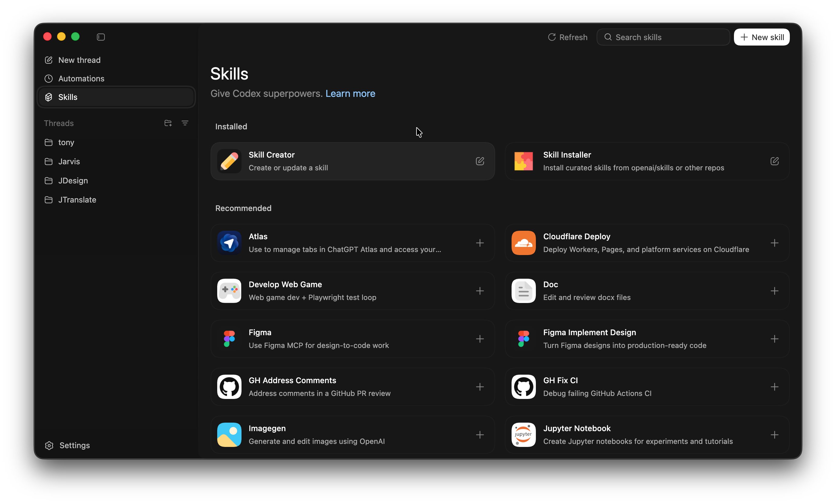Click the new folder icon beside Threads
This screenshot has width=836, height=504.
168,123
